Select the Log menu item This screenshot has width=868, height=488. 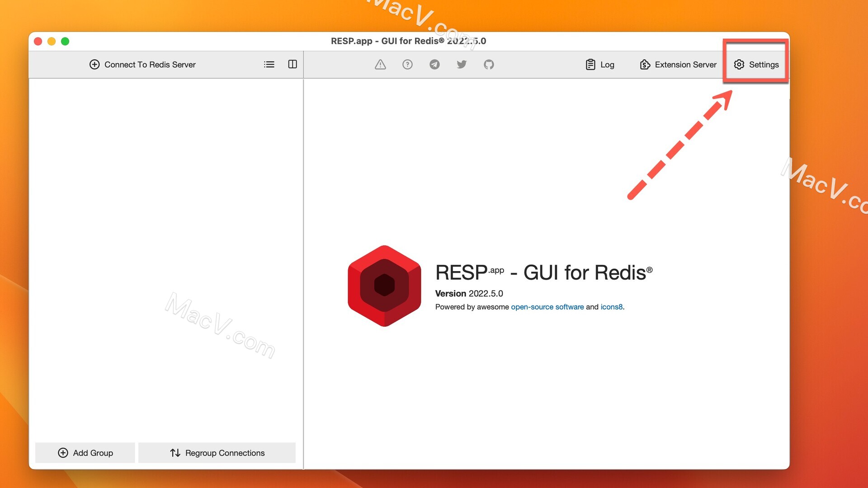(600, 64)
